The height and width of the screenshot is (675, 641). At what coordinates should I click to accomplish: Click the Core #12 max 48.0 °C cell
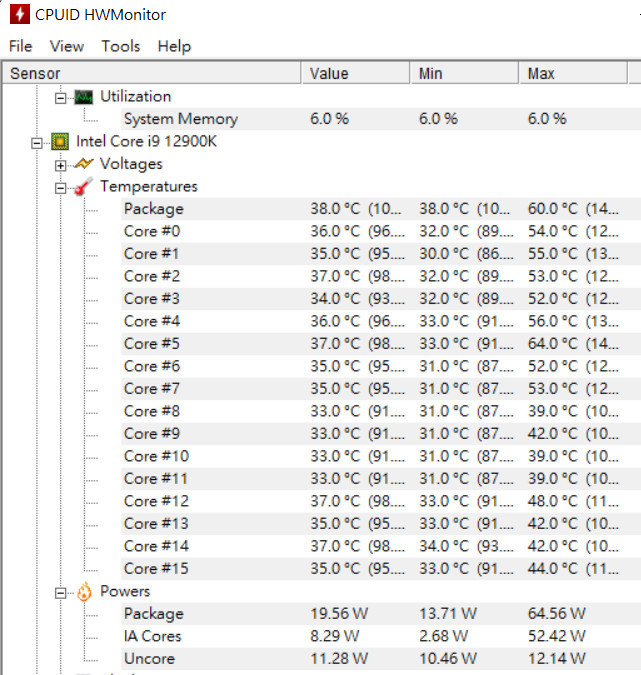pos(573,501)
